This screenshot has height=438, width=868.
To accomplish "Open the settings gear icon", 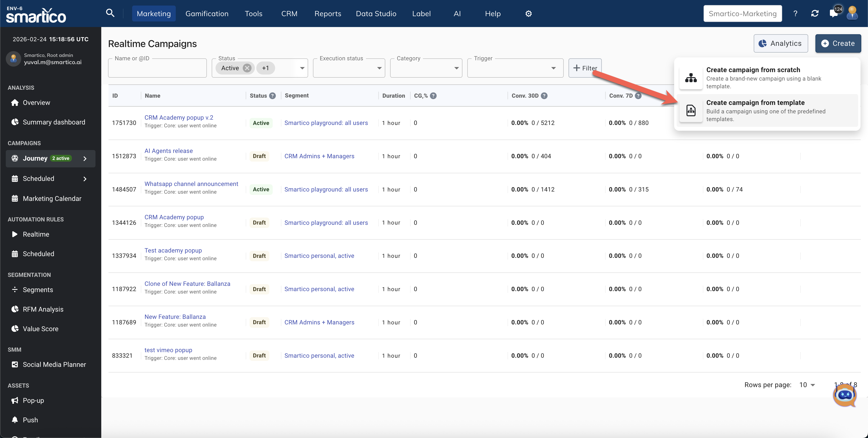I will pyautogui.click(x=528, y=14).
